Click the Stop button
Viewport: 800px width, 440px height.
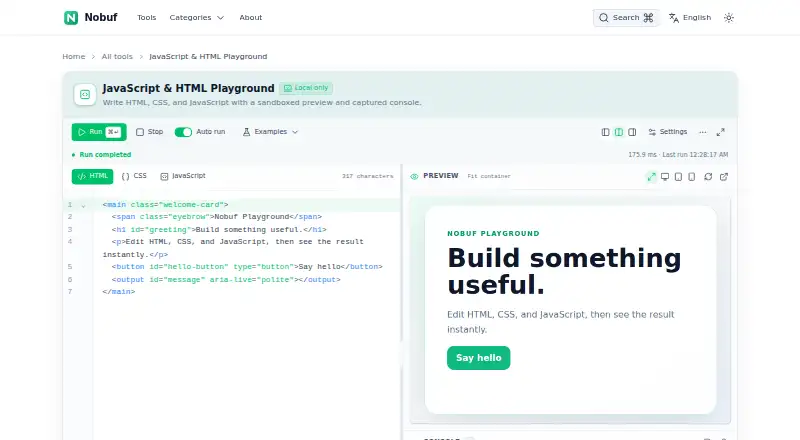point(149,132)
